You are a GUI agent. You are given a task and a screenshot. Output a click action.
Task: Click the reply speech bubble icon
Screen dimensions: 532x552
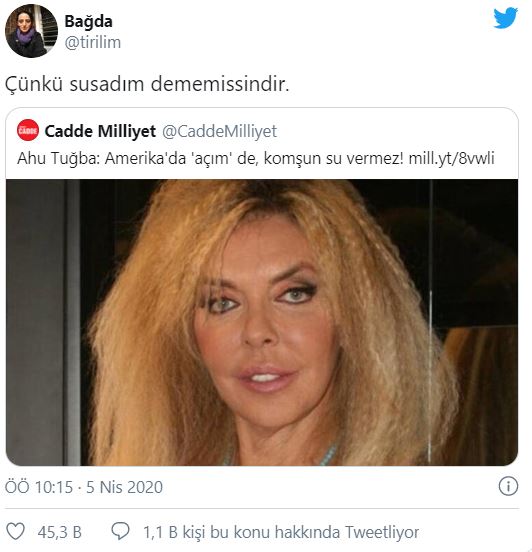coord(120,531)
